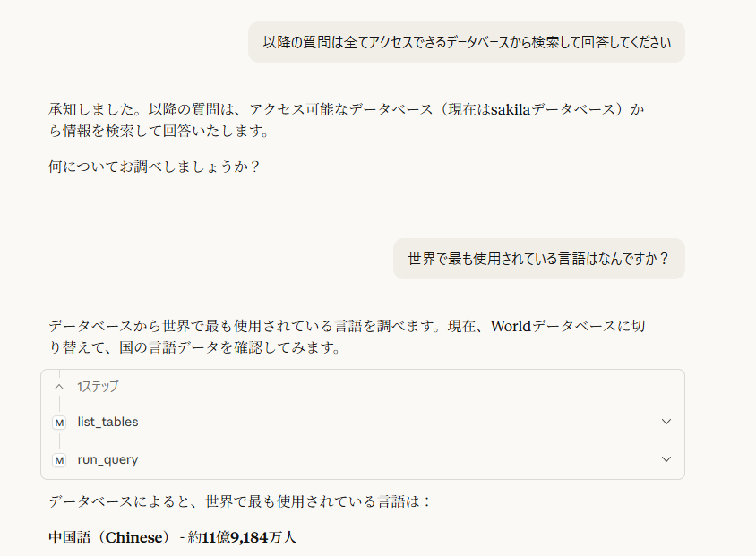Select the first user message about データベース検索
Image resolution: width=756 pixels, height=556 pixels.
click(466, 41)
